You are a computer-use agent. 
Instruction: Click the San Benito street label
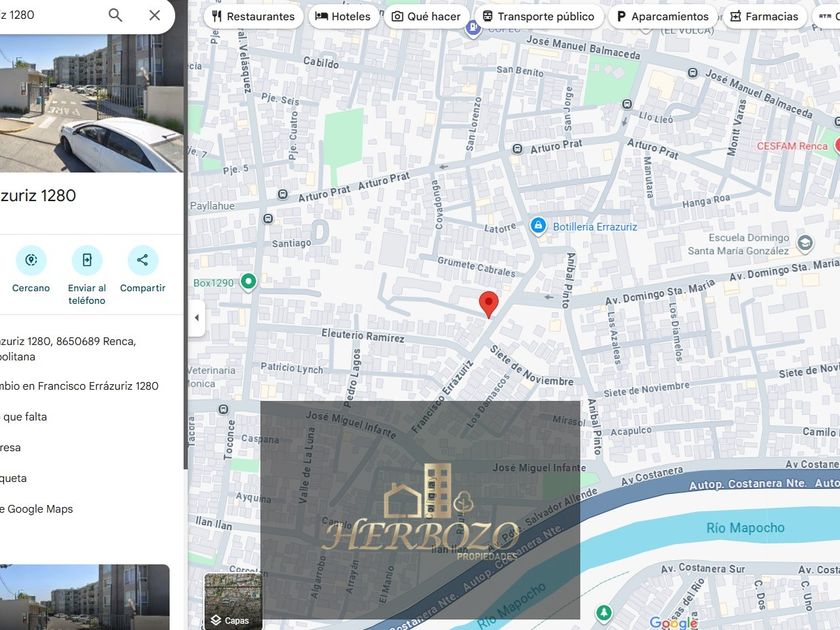pyautogui.click(x=520, y=70)
